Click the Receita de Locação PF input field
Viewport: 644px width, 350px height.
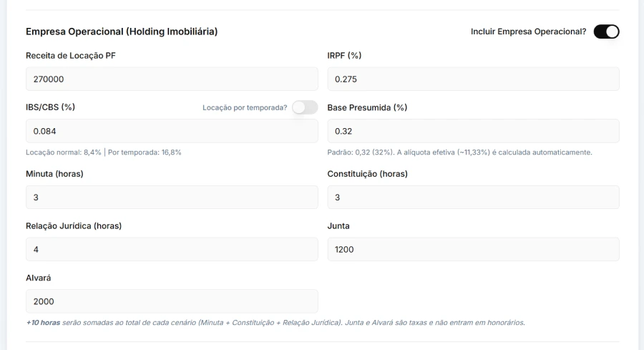[172, 79]
